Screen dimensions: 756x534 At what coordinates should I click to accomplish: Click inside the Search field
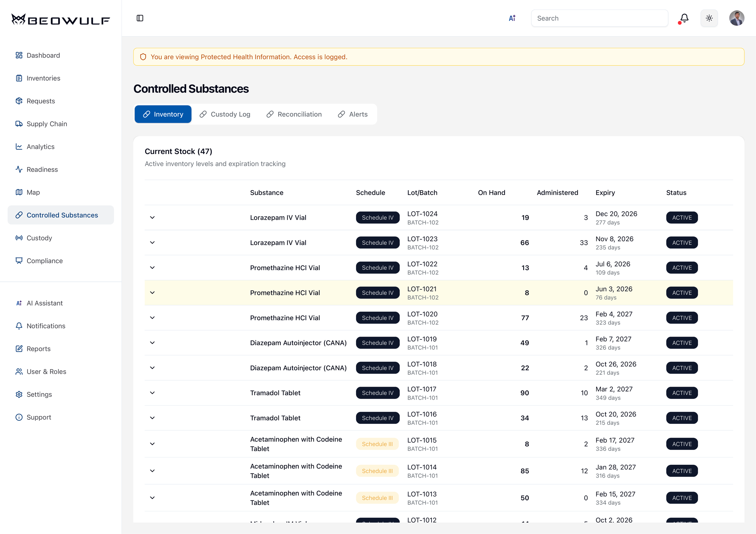click(599, 18)
